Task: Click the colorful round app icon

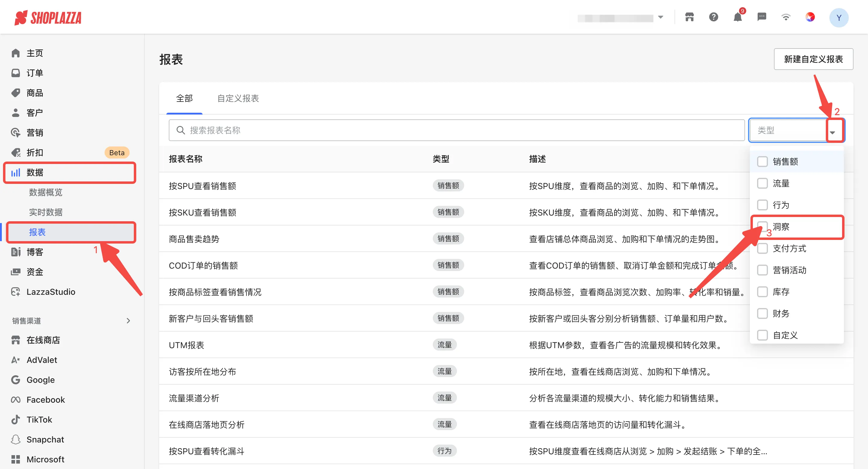Action: point(810,17)
